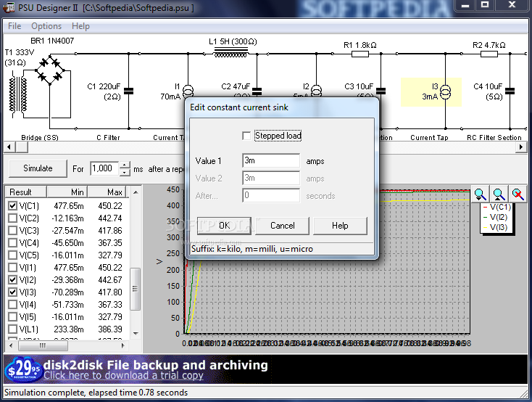Click the Value 1 input field
The image size is (532, 402).
pyautogui.click(x=271, y=161)
